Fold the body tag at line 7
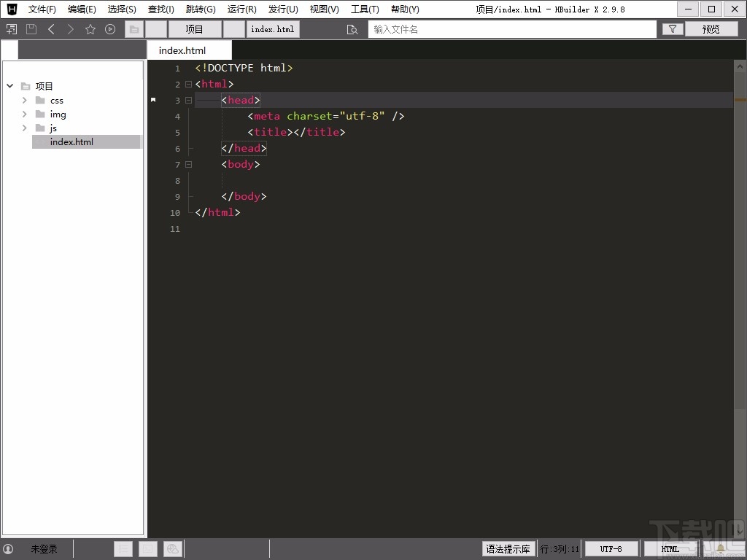Viewport: 747px width, 560px height. point(188,165)
